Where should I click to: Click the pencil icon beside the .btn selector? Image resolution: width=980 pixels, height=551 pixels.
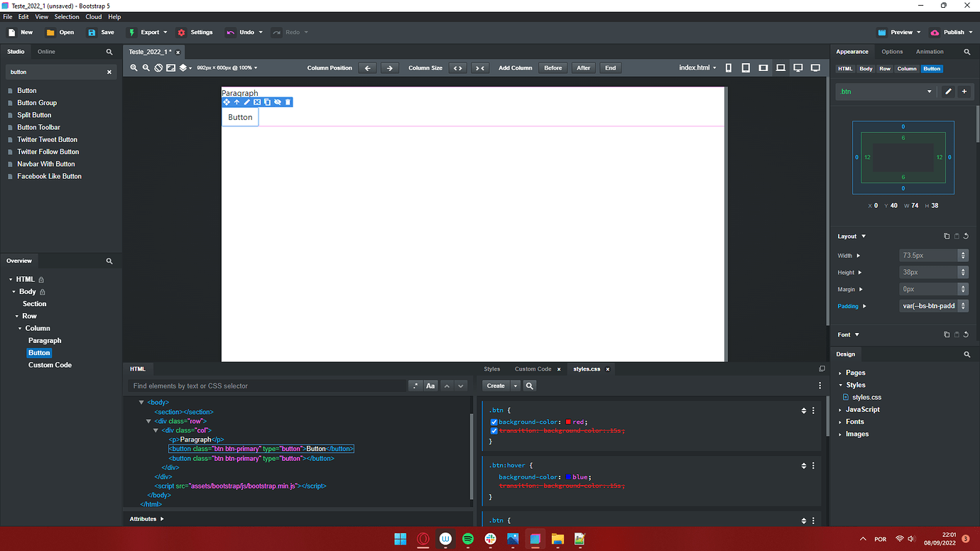click(x=949, y=91)
